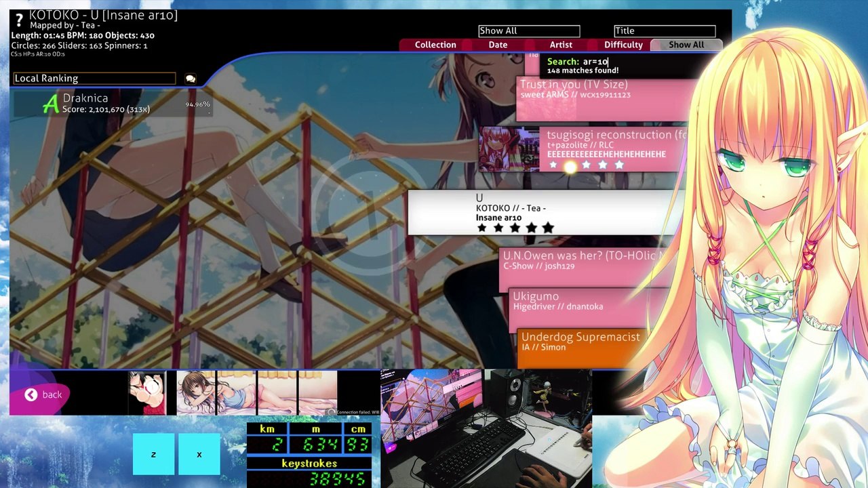This screenshot has height=488, width=868.
Task: Select the tsugisogi reconstruction song card
Action: [x=583, y=149]
